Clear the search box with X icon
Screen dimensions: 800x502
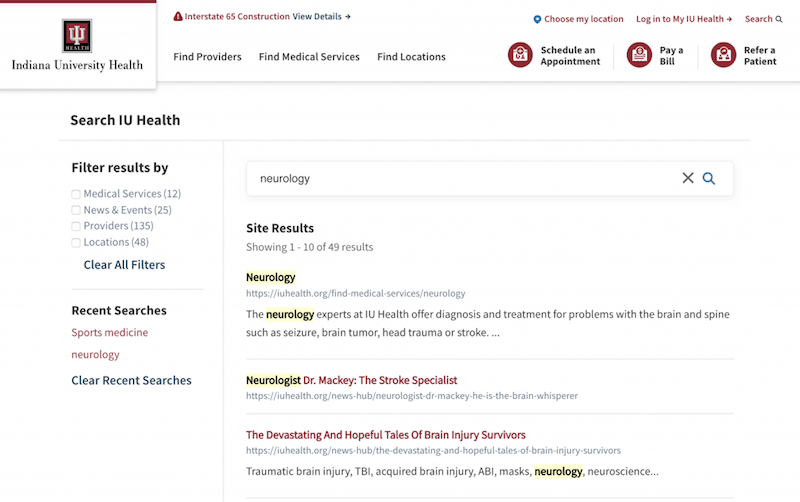688,178
